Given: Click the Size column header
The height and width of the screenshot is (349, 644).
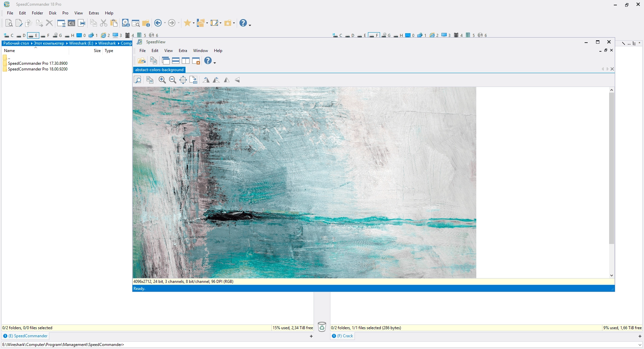Looking at the screenshot, I should point(97,51).
